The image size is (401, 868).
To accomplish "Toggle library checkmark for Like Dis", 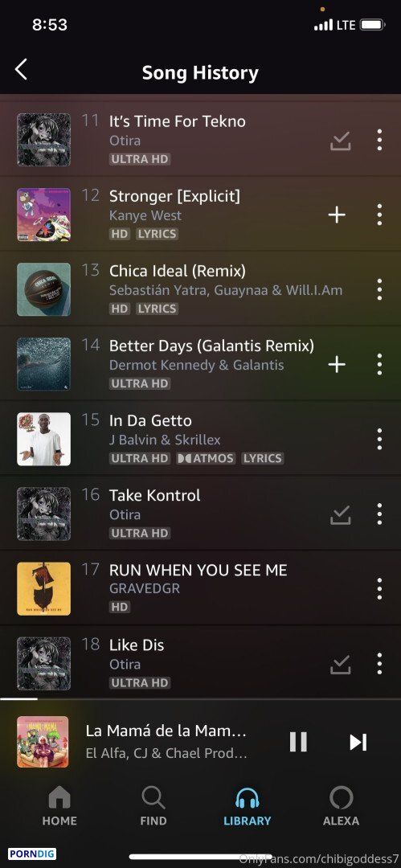I will (340, 665).
